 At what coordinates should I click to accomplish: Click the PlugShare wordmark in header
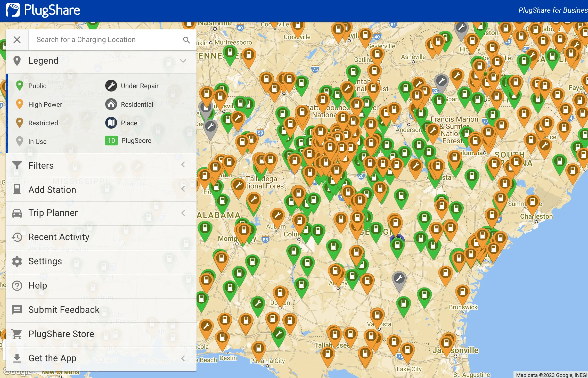pyautogui.click(x=52, y=10)
